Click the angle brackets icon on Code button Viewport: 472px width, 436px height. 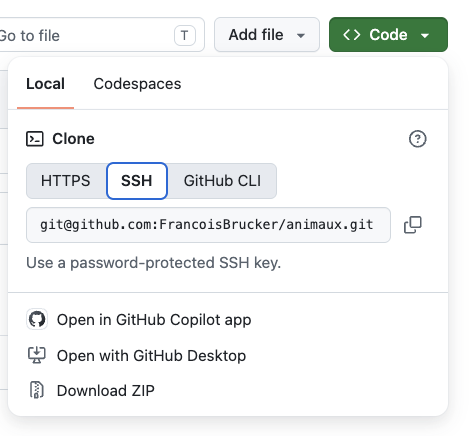pyautogui.click(x=352, y=35)
